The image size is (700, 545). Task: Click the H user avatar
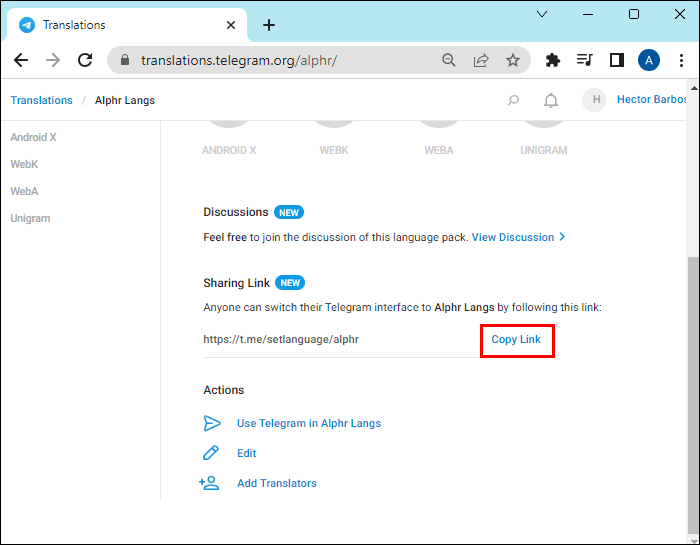point(594,100)
